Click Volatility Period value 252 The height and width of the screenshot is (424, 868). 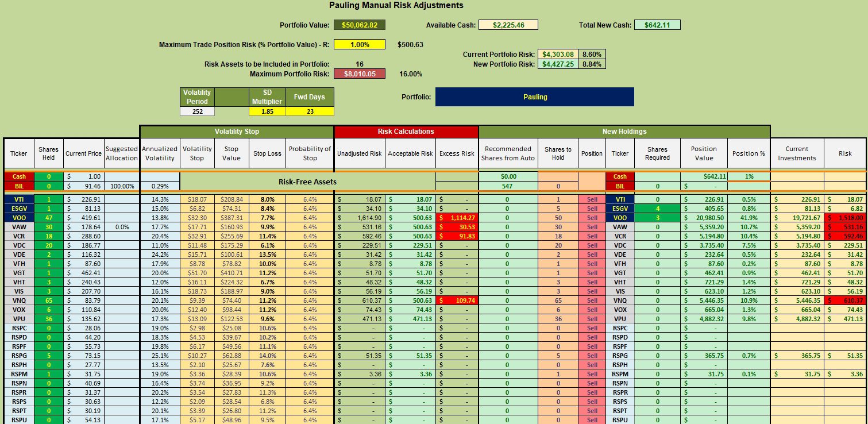198,111
